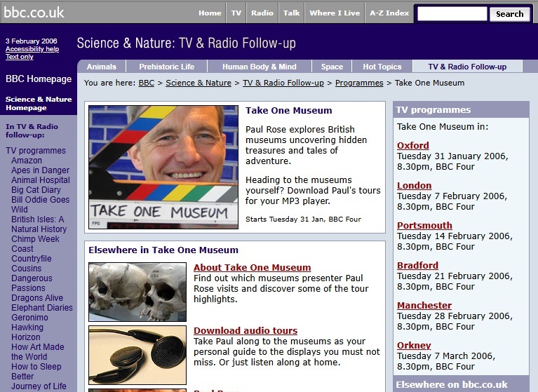Open Cousins sidebar link
The height and width of the screenshot is (392, 538).
[26, 269]
